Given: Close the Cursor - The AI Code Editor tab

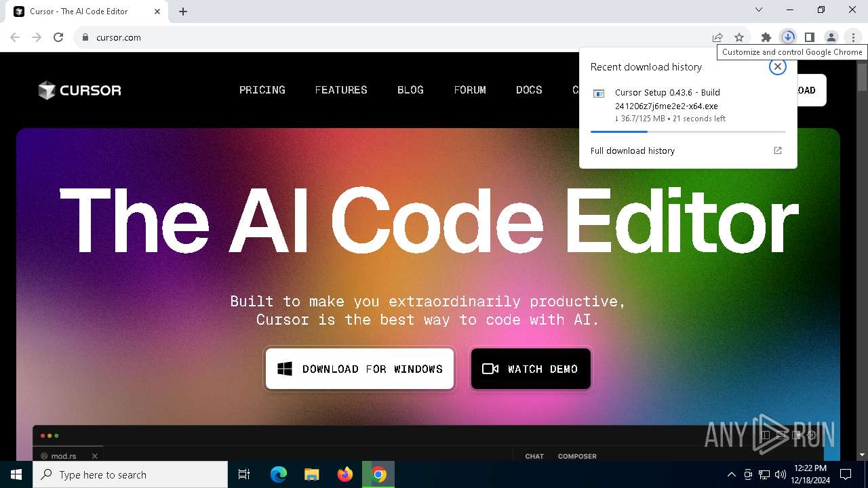Looking at the screenshot, I should [157, 12].
